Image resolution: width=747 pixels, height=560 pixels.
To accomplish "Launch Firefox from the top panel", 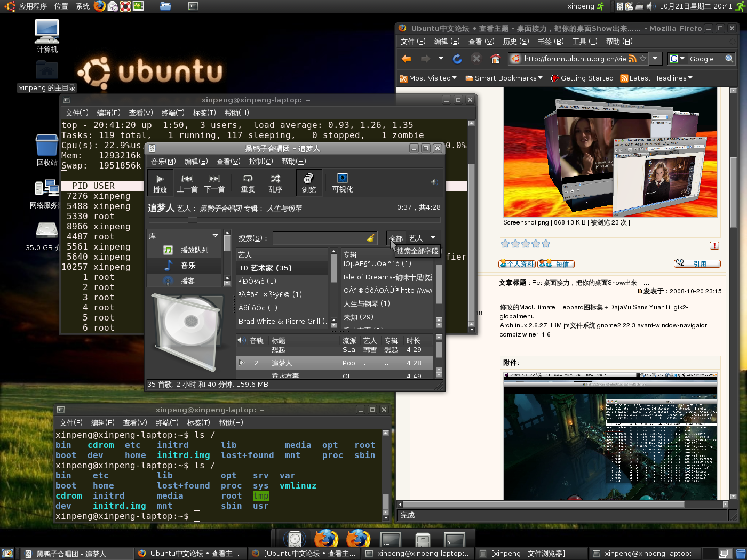I will (x=100, y=6).
